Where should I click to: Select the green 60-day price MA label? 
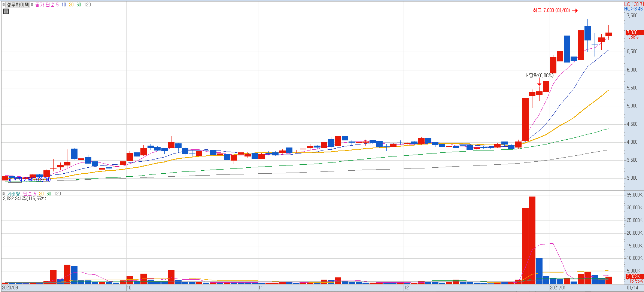point(79,5)
